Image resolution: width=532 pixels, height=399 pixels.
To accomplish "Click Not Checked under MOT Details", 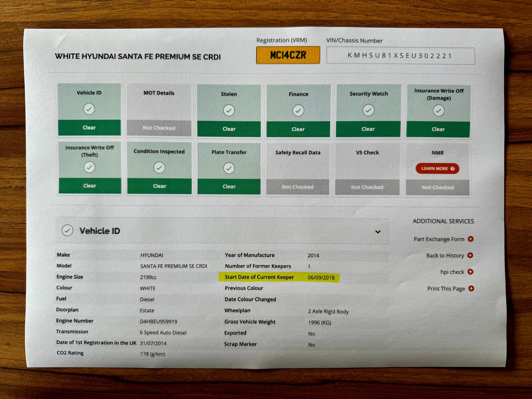I will (x=159, y=128).
